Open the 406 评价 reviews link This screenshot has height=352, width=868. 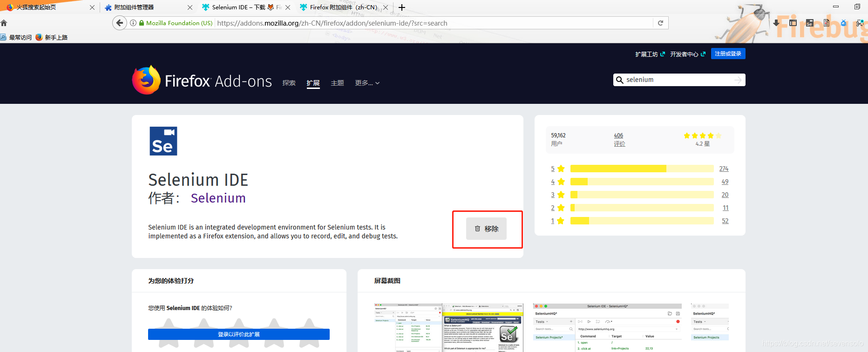619,139
